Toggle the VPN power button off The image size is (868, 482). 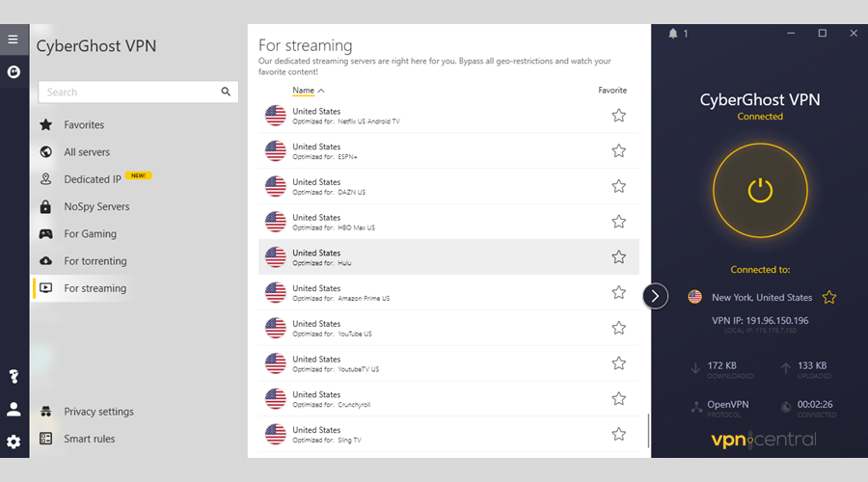click(x=760, y=189)
